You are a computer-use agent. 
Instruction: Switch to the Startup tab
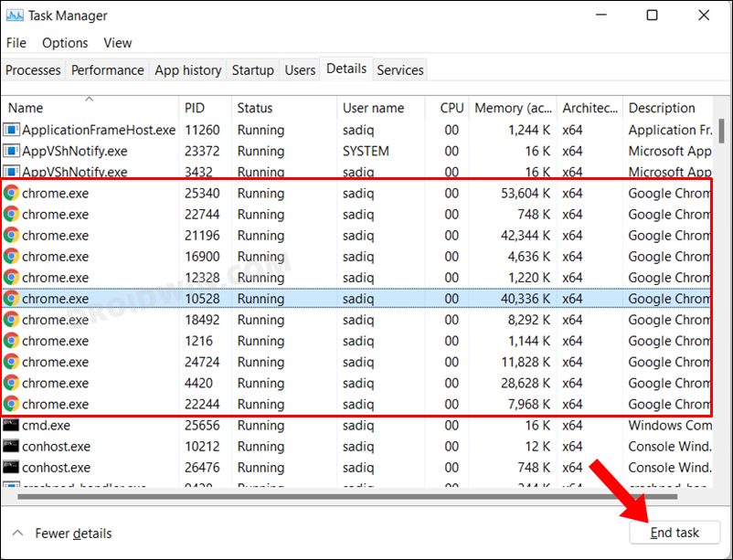tap(253, 70)
